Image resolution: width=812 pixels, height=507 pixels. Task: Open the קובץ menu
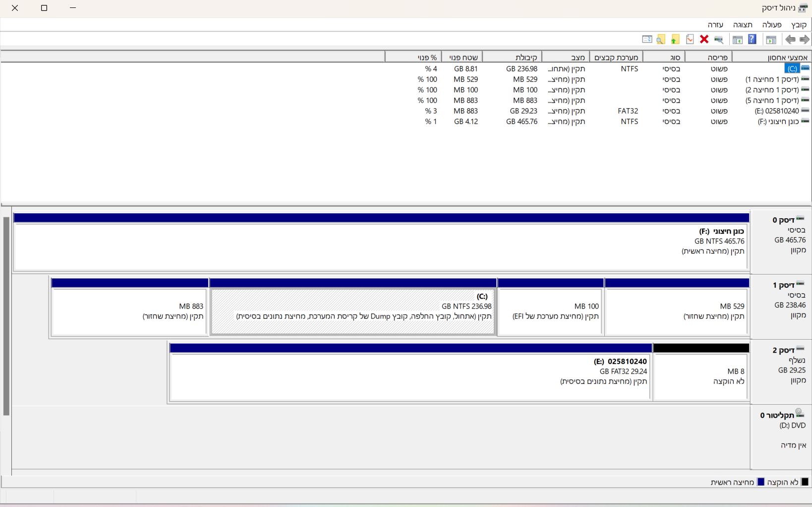pos(799,25)
